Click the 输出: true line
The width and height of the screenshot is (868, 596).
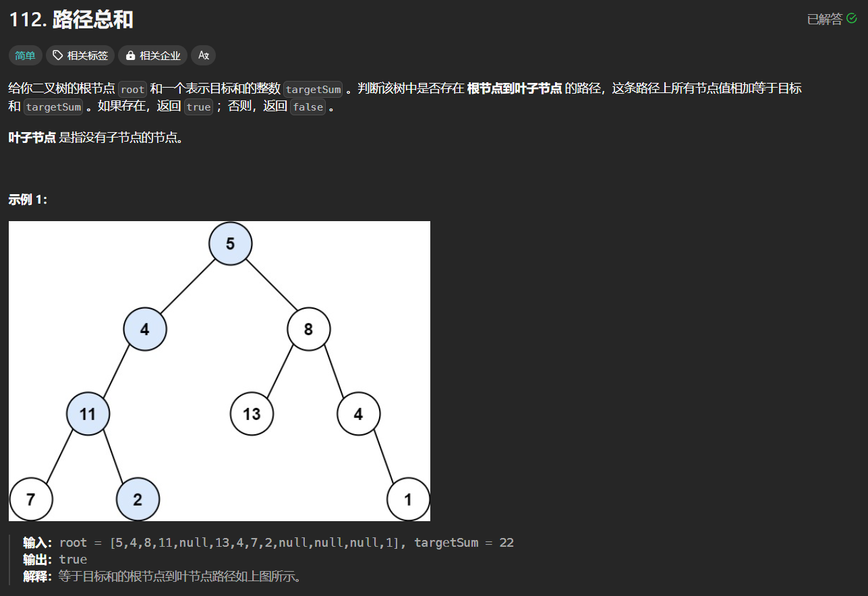click(x=55, y=560)
